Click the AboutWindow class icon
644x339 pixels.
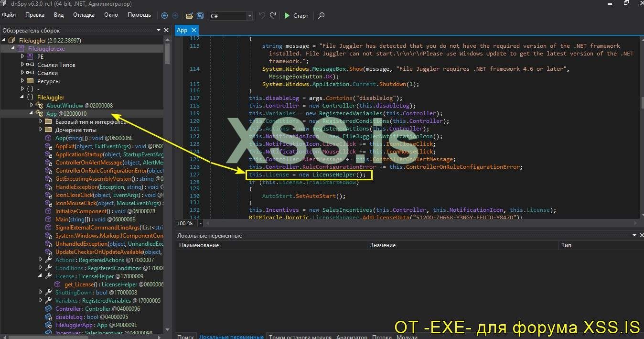click(x=39, y=105)
